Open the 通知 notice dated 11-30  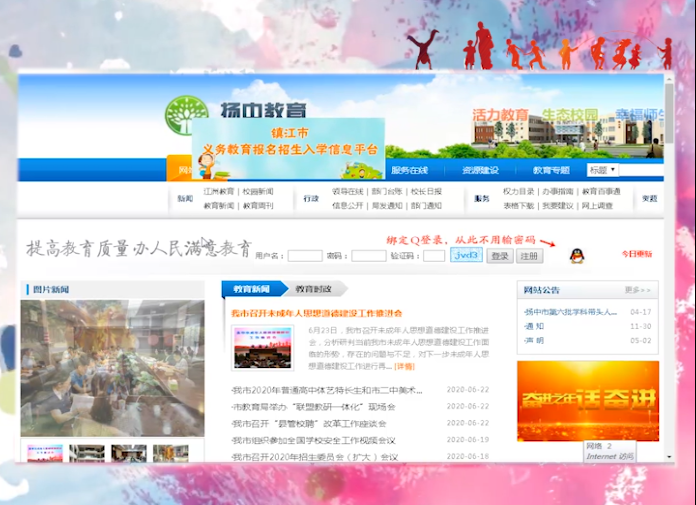(x=534, y=326)
